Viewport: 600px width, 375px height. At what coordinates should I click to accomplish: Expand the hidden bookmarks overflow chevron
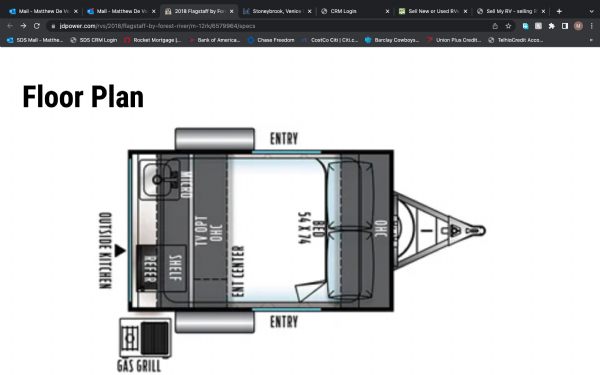coord(591,40)
